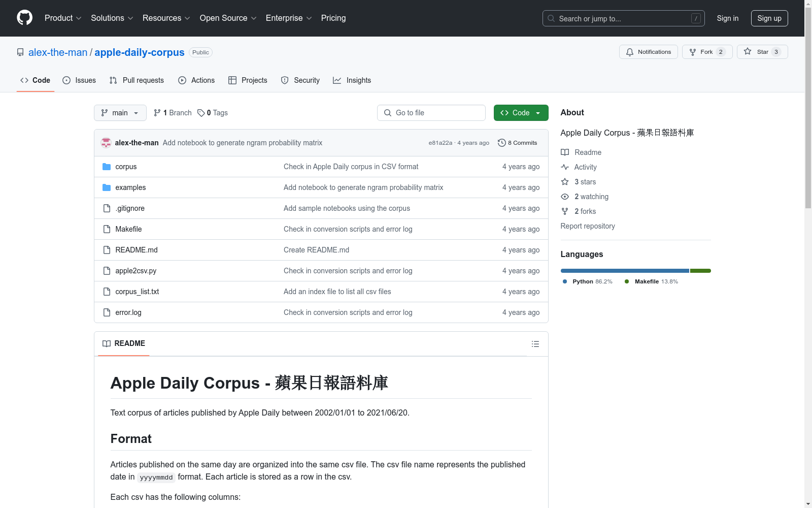Expand the Solutions menu

[112, 18]
